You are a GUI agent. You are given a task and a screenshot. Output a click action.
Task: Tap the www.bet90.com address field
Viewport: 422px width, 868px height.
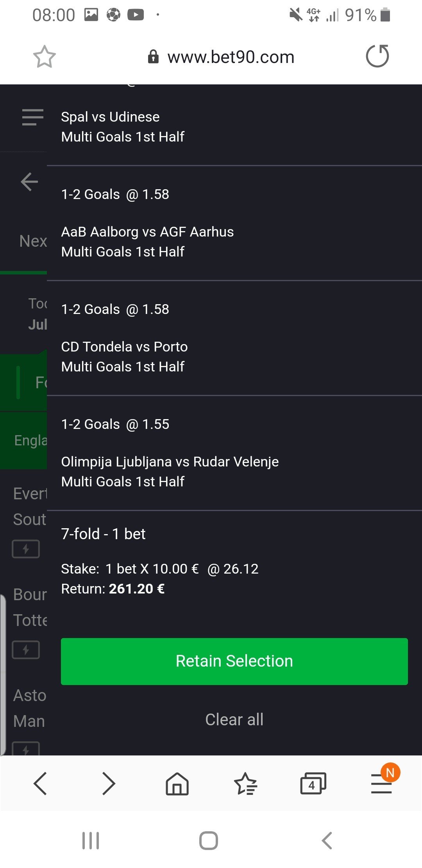coord(231,57)
